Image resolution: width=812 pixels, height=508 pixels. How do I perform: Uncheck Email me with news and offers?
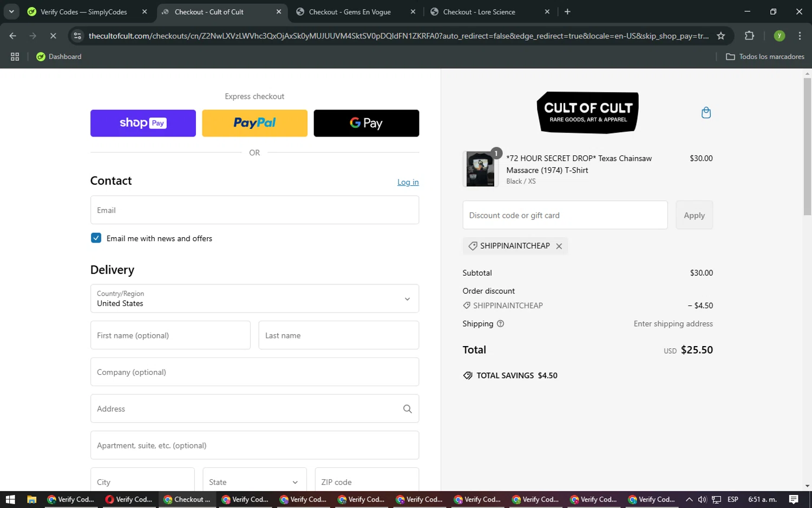[x=96, y=238]
